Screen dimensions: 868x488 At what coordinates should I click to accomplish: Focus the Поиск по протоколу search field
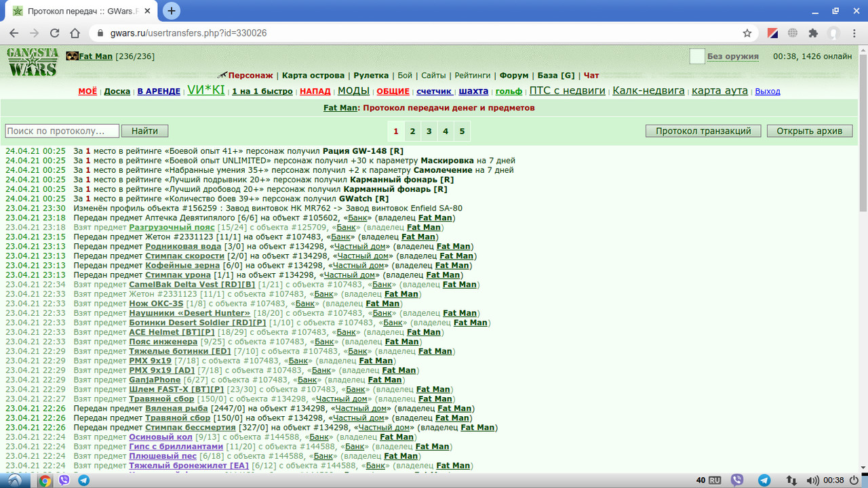click(62, 131)
